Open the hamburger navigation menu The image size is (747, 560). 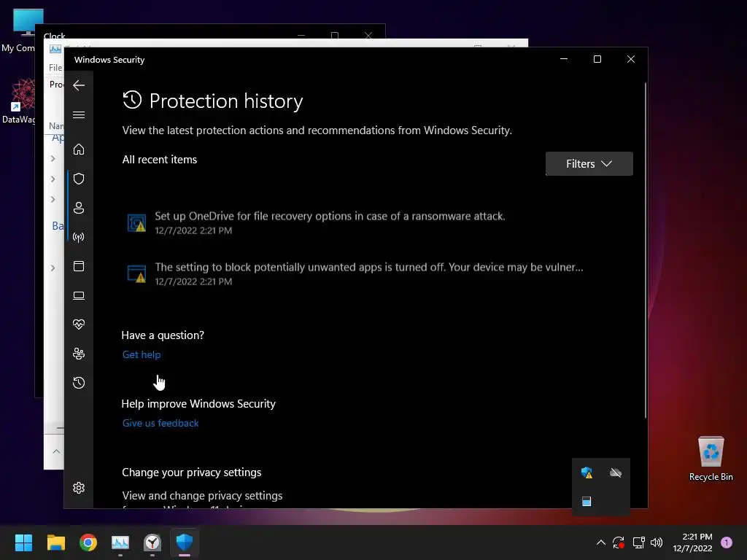click(x=79, y=114)
